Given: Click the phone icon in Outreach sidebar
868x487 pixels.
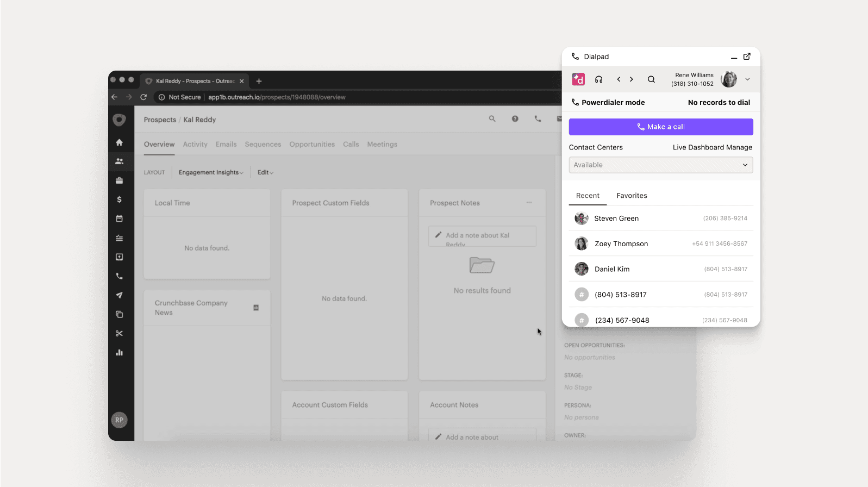Looking at the screenshot, I should coord(119,276).
